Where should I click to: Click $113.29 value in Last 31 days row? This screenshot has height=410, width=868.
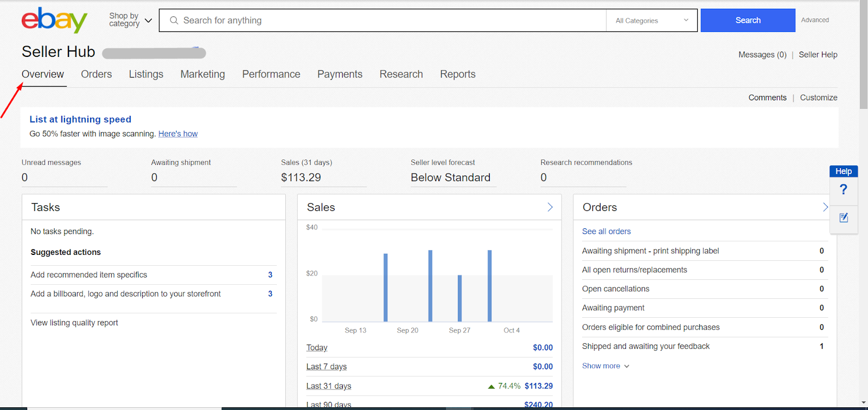(x=539, y=386)
